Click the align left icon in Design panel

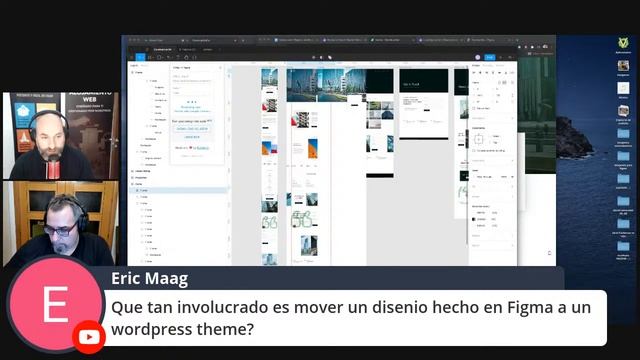[474, 72]
